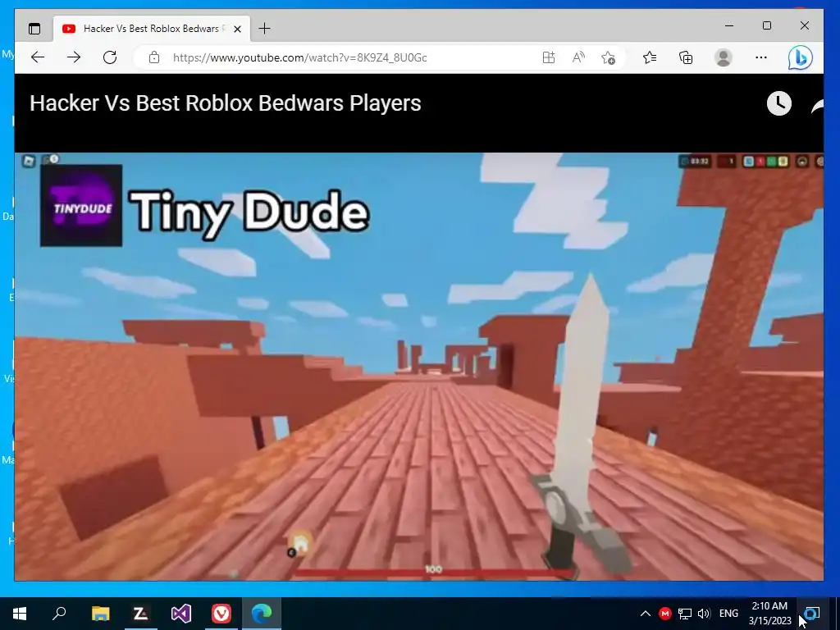The height and width of the screenshot is (630, 840).
Task: Launch Vivaldi browser from the taskbar
Action: pos(221,614)
